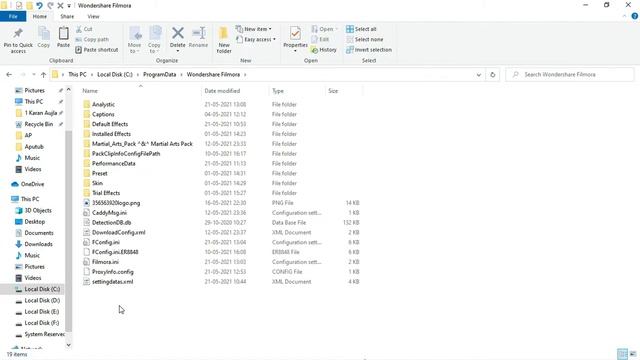Create a New folder from ribbon

224,40
